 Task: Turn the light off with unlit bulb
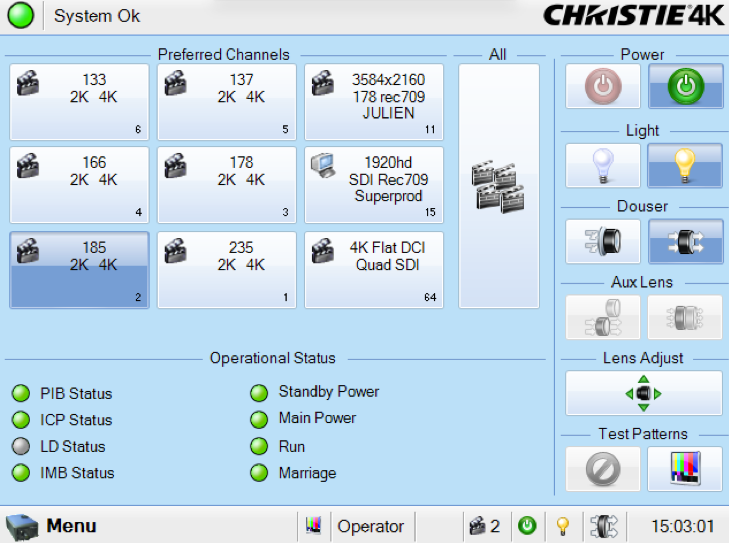[602, 166]
